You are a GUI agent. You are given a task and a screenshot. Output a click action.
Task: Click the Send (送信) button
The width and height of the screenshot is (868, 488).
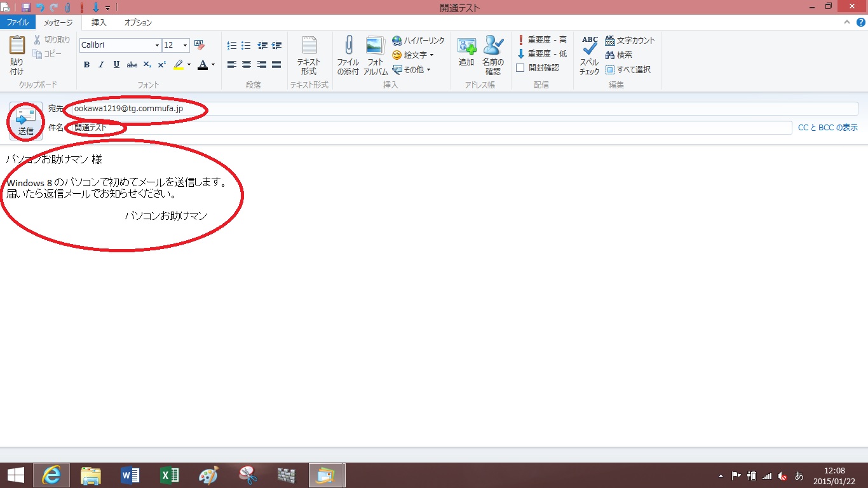(x=26, y=121)
